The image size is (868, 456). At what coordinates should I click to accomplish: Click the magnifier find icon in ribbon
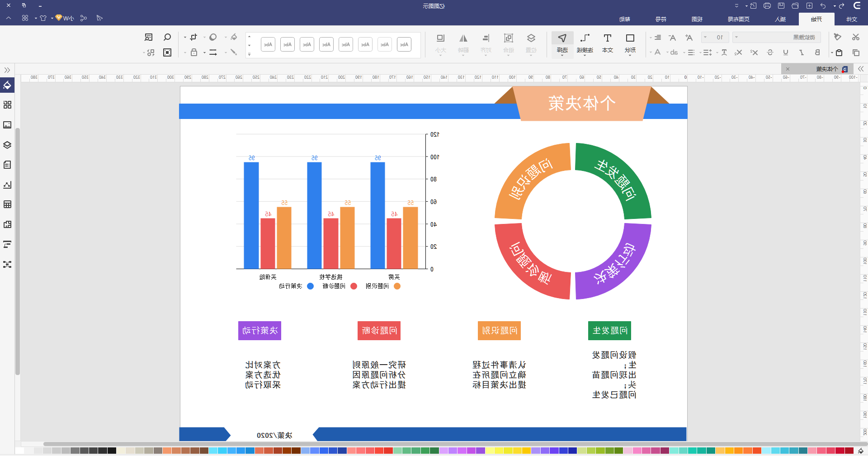[x=167, y=37]
